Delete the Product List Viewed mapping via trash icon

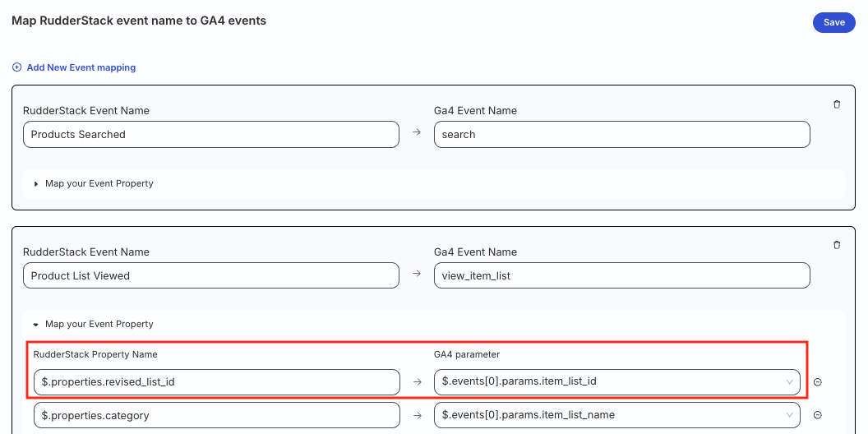pyautogui.click(x=837, y=245)
